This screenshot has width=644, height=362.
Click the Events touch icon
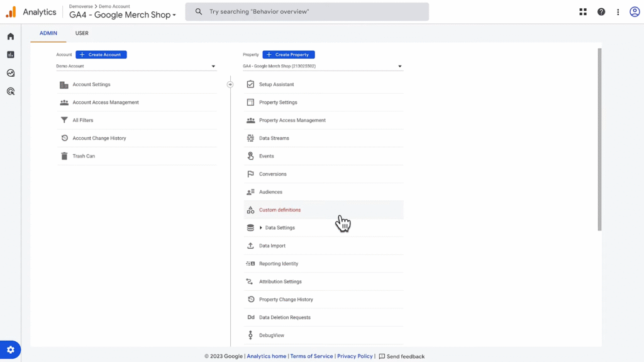tap(250, 156)
